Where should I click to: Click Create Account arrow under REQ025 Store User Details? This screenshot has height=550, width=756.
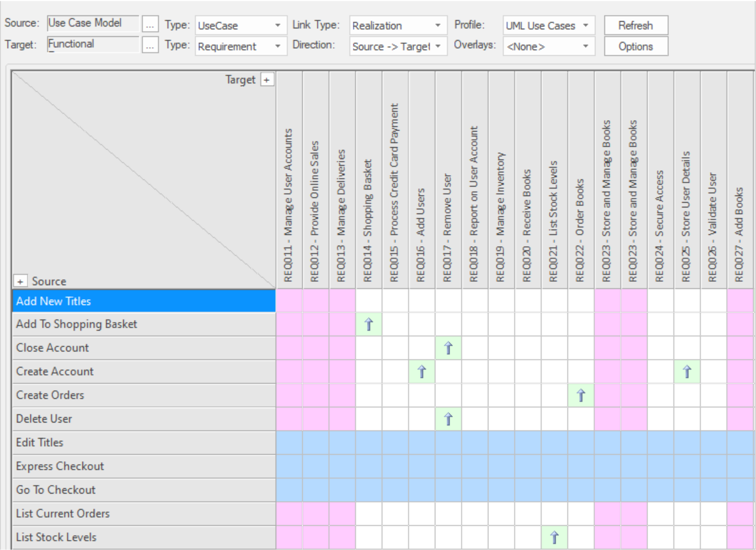click(x=687, y=371)
